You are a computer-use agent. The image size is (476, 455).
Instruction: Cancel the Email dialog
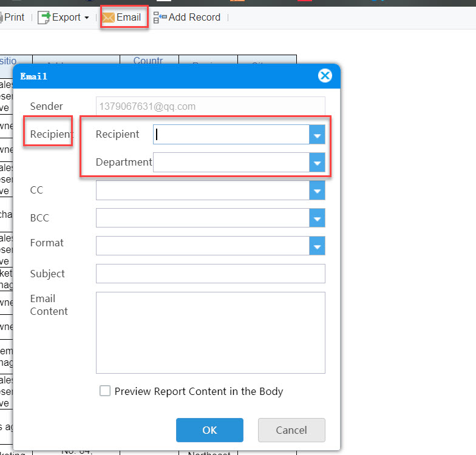pos(291,430)
